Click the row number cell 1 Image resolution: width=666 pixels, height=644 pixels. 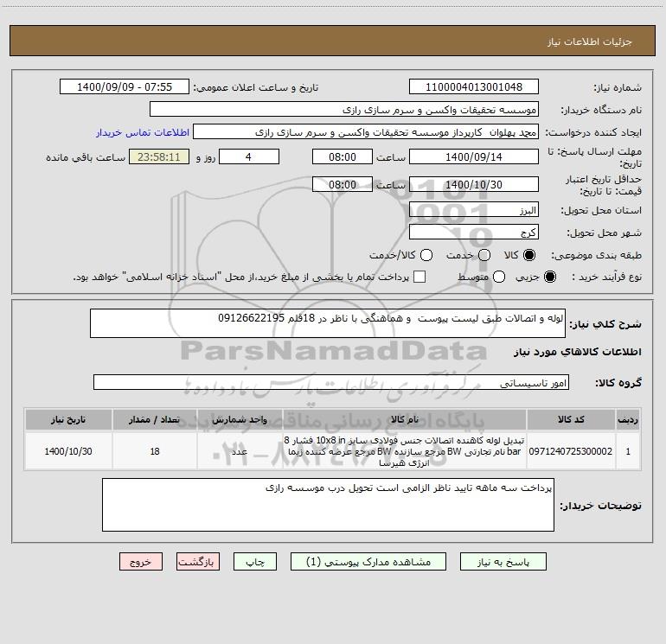628,451
